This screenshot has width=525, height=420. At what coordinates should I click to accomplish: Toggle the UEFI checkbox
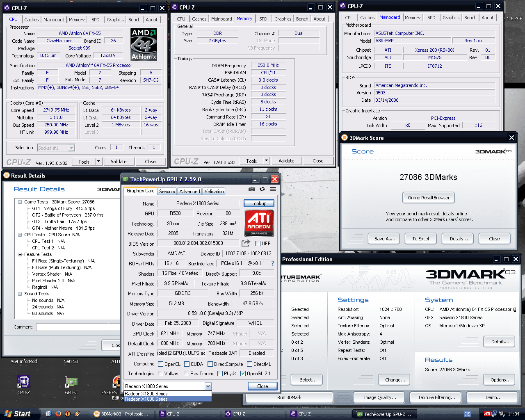point(258,243)
